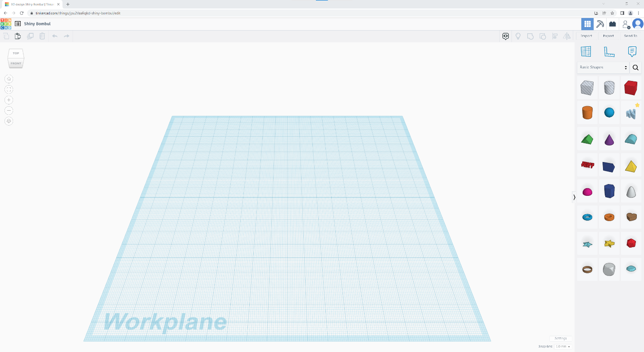This screenshot has width=644, height=352.
Task: Collapse the shapes panel with the chevron
Action: (x=574, y=197)
